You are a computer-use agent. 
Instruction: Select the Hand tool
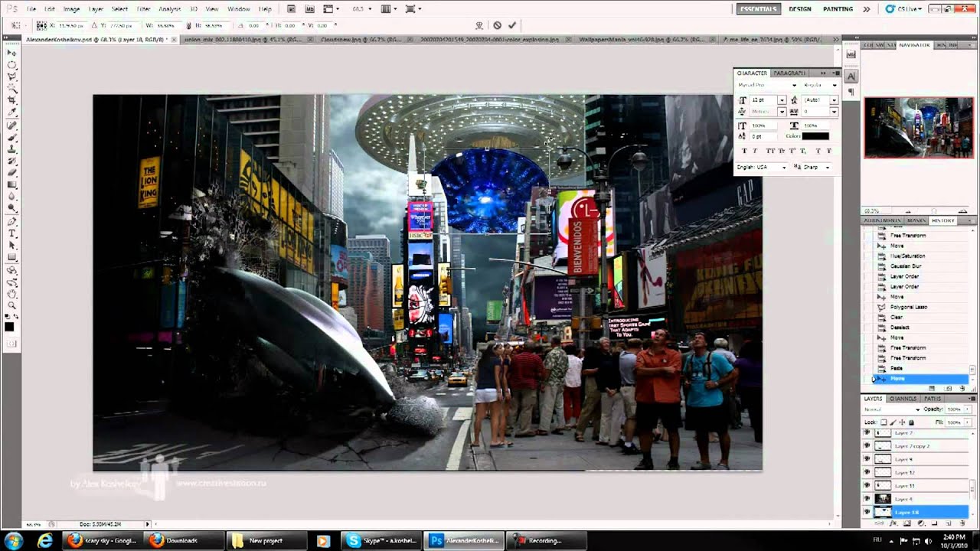coord(12,293)
